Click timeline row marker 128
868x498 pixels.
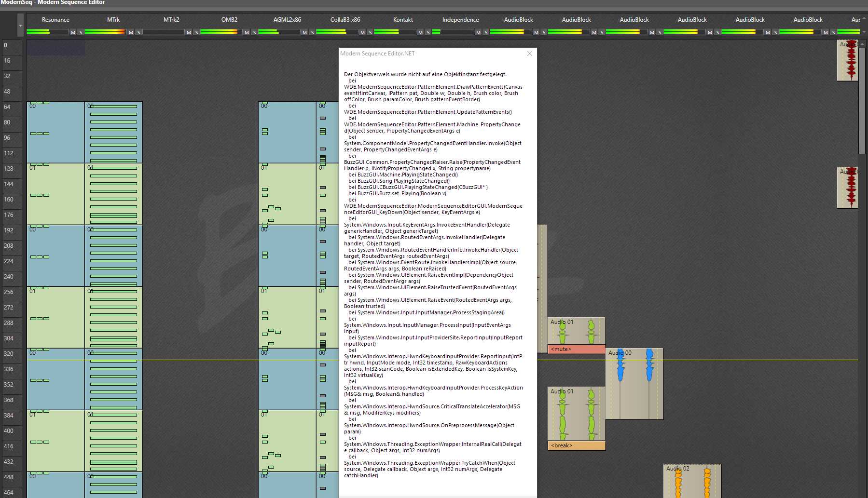tap(9, 169)
